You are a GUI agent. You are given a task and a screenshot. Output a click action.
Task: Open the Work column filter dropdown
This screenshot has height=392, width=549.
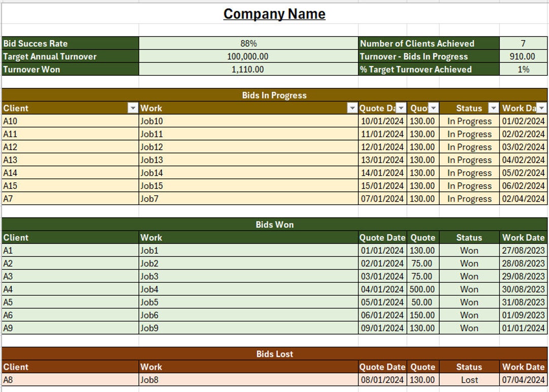point(352,108)
